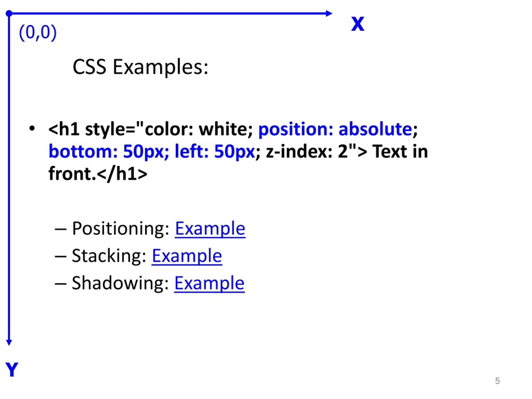Click the Y axis arrowhead
This screenshot has height=399, width=532.
pos(9,343)
